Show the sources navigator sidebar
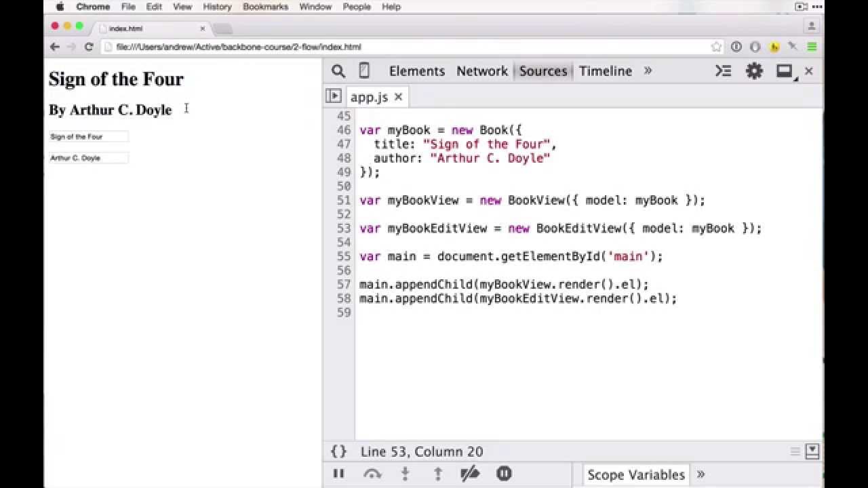The width and height of the screenshot is (868, 488). [333, 96]
